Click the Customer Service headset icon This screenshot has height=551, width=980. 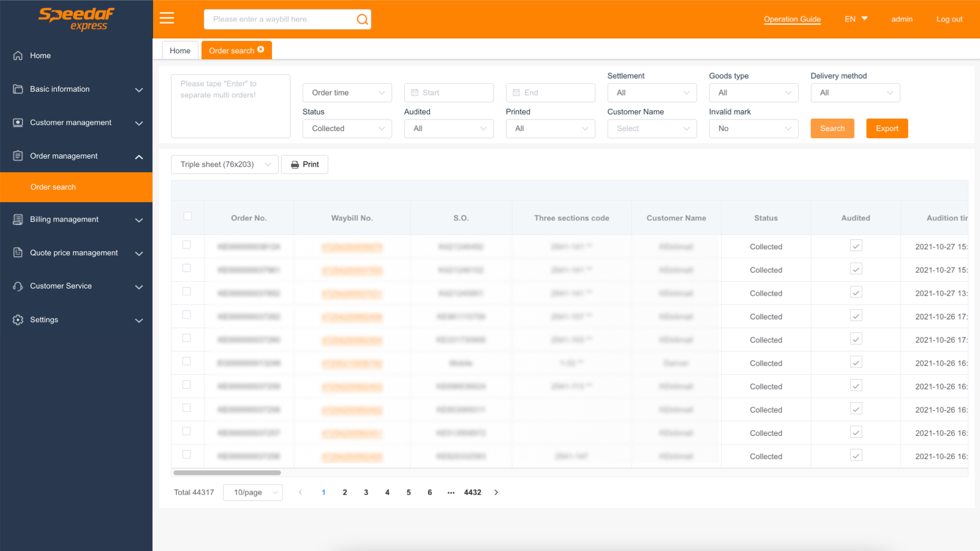(18, 286)
